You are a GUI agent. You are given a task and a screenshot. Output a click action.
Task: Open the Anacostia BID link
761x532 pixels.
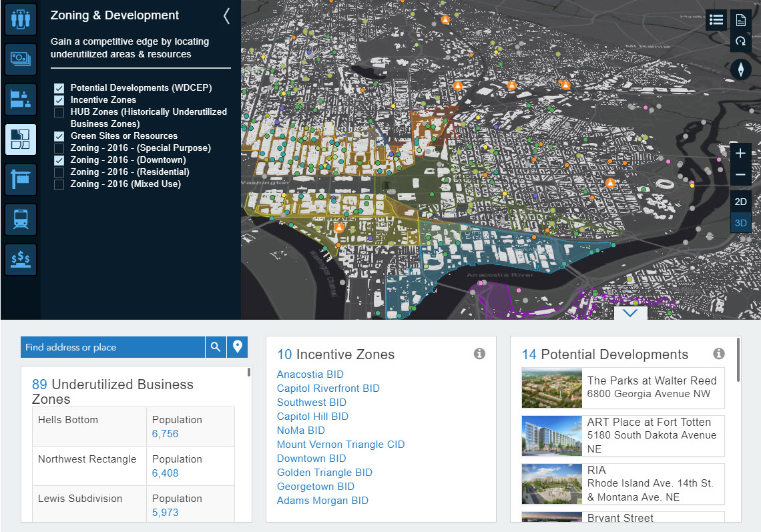(x=310, y=374)
